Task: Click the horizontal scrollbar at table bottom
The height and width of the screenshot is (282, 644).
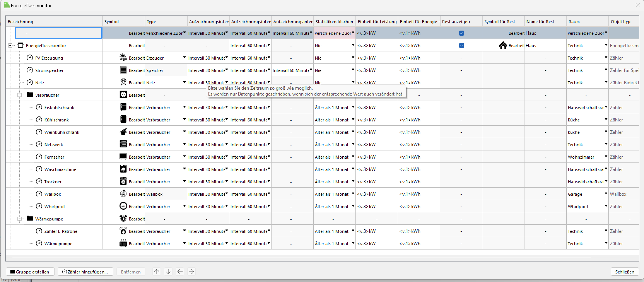Action: pyautogui.click(x=301, y=258)
